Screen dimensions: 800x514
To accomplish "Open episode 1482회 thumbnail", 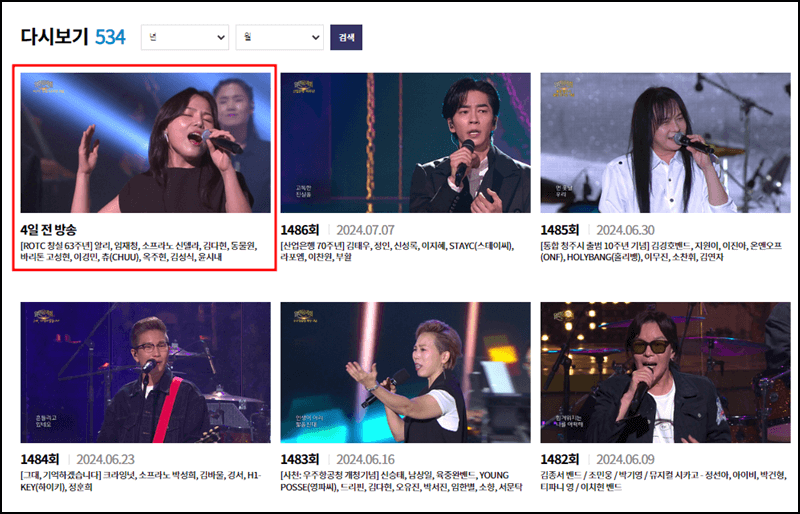I will click(665, 373).
